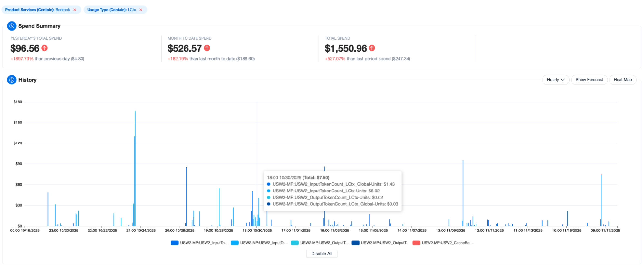Remove the LCtx usage type filter
The height and width of the screenshot is (265, 644).
[x=141, y=10]
